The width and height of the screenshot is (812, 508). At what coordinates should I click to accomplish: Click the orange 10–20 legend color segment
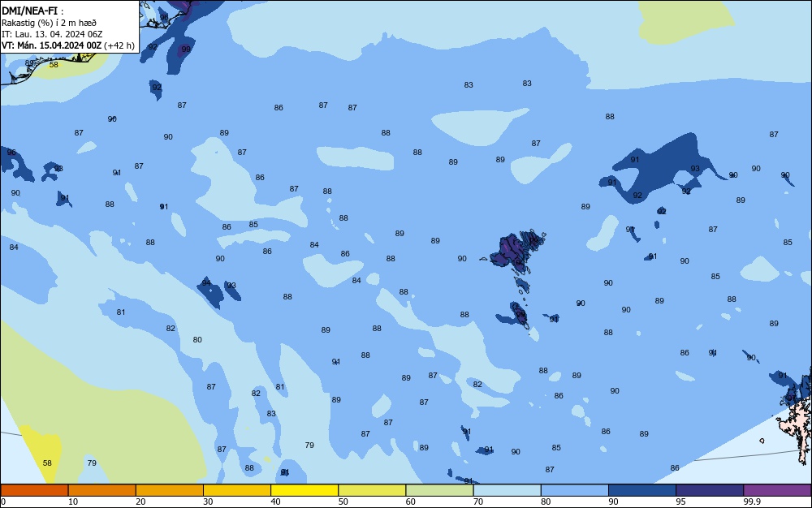coord(102,490)
